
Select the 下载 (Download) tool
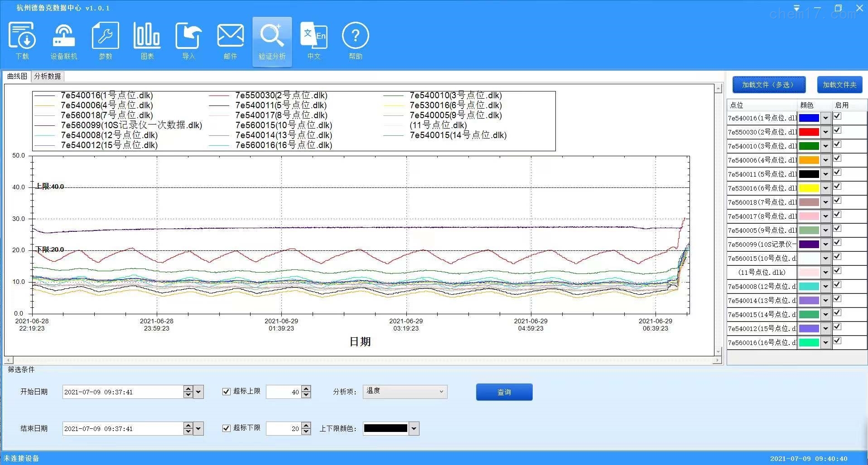coord(22,41)
